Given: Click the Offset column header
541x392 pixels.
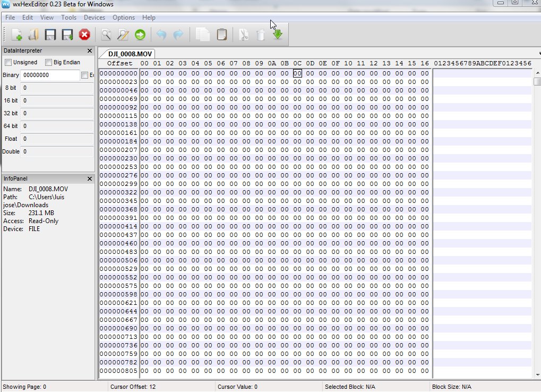Looking at the screenshot, I should coord(119,63).
